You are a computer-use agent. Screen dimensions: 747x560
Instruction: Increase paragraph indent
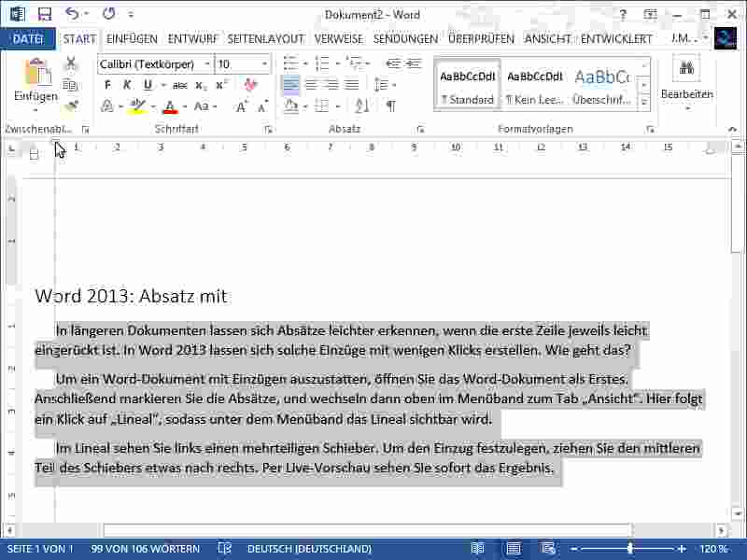coord(414,63)
